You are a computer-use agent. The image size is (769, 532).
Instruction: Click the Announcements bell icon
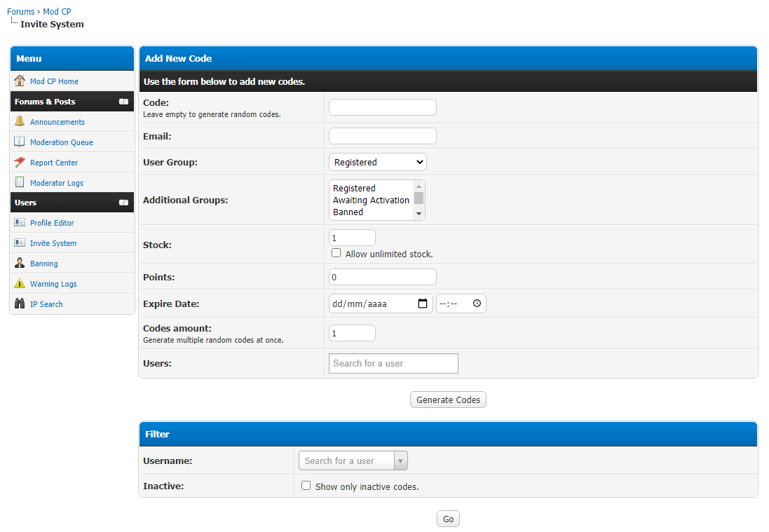click(x=20, y=122)
